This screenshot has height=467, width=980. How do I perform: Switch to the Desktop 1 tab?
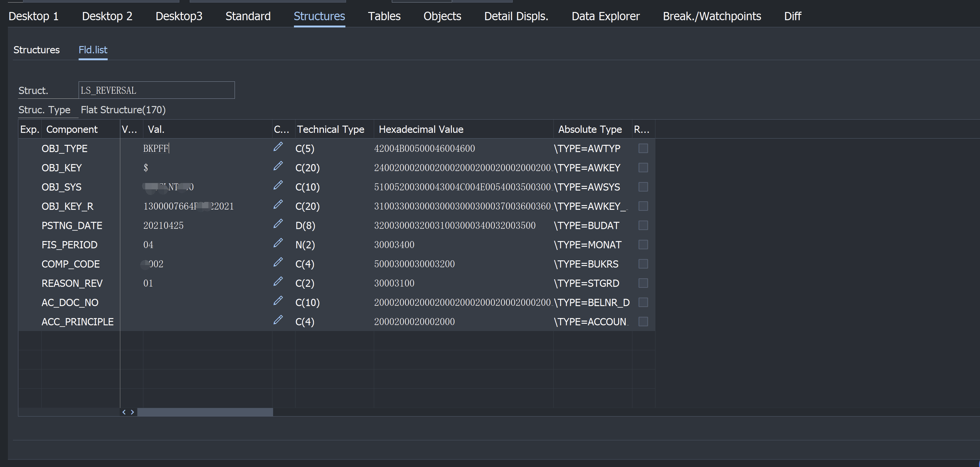[x=33, y=16]
